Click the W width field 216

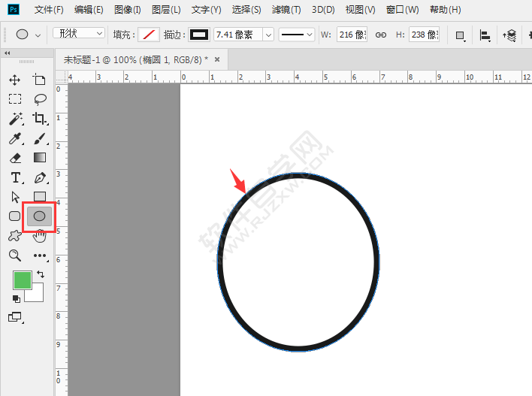tap(352, 35)
